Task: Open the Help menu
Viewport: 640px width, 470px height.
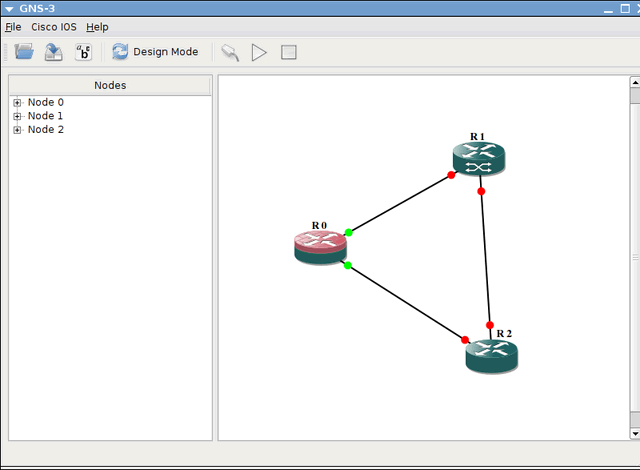Action: point(97,27)
